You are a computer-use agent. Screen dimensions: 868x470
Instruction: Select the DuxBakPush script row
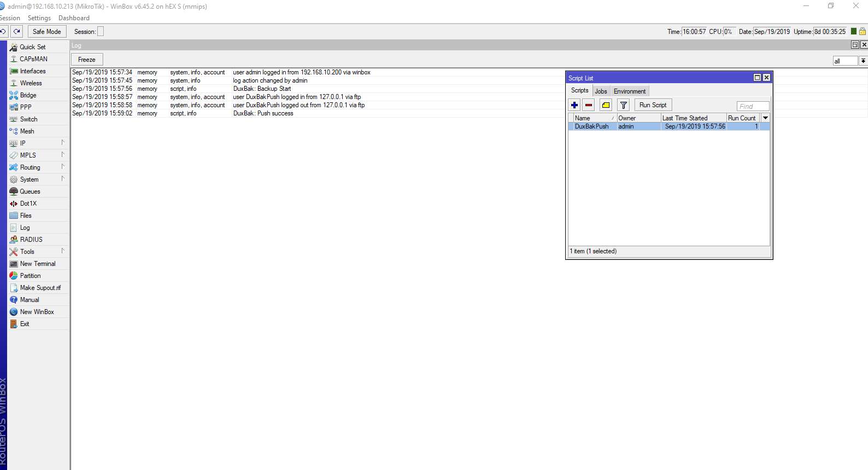(669, 126)
